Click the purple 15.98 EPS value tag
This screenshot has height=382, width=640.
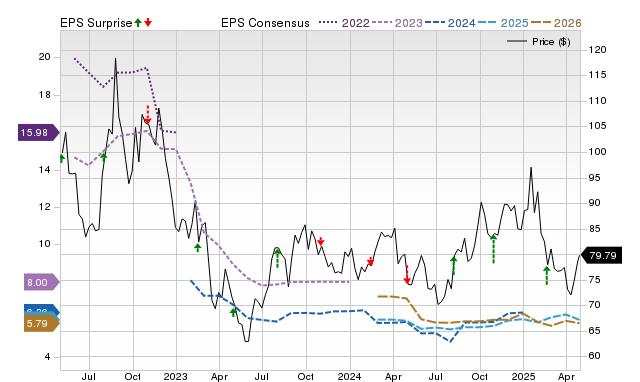pos(38,133)
